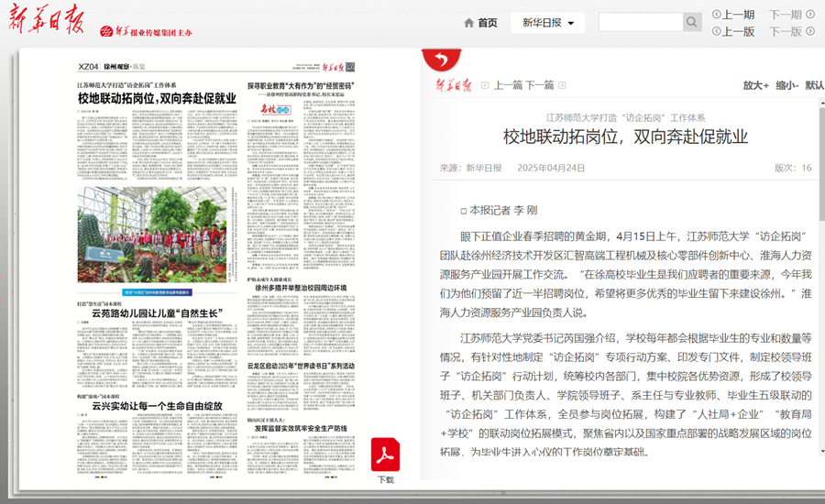Screen dimensions: 825x504
Task: Click the next article arrow icon
Action: [565, 85]
